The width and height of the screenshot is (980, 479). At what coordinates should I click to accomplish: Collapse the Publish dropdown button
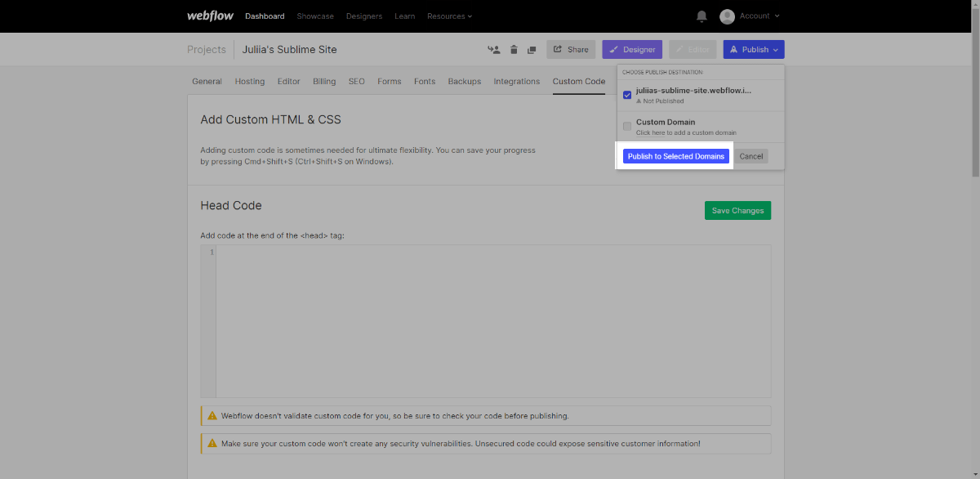pos(753,50)
